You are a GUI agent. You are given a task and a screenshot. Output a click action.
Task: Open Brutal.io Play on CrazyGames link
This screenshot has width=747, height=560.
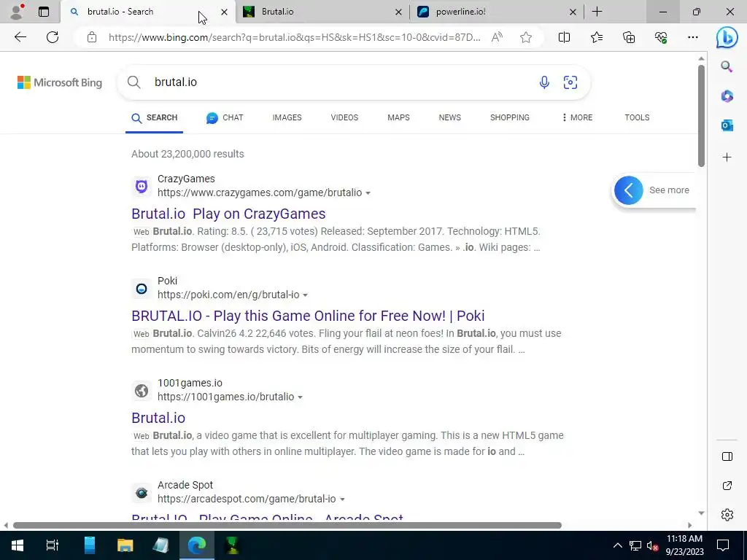click(x=228, y=214)
